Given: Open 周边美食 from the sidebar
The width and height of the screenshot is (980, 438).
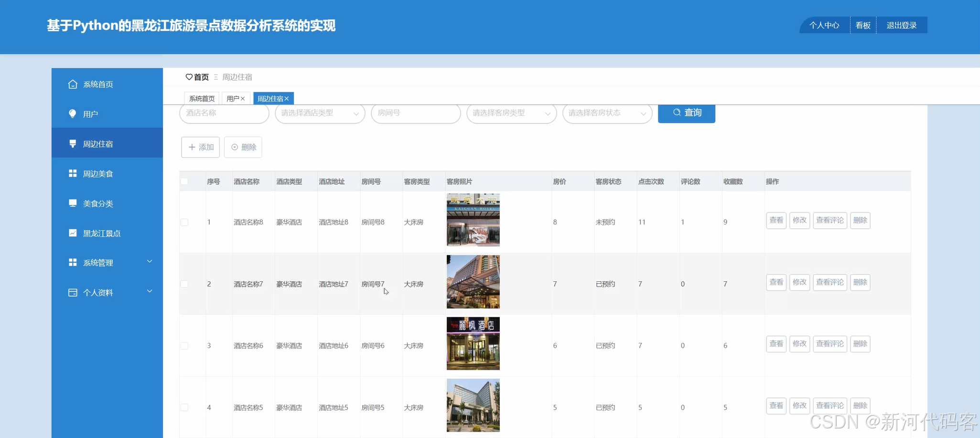Looking at the screenshot, I should (107, 173).
